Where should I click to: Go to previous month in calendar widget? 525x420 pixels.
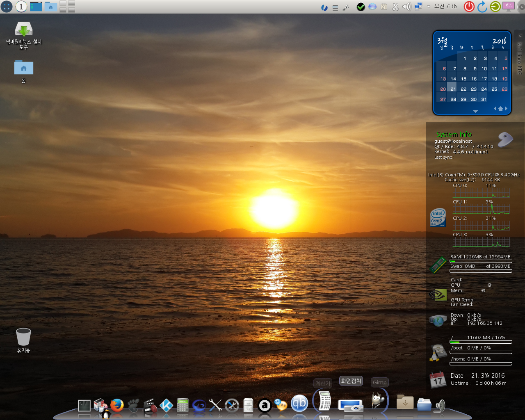[495, 108]
